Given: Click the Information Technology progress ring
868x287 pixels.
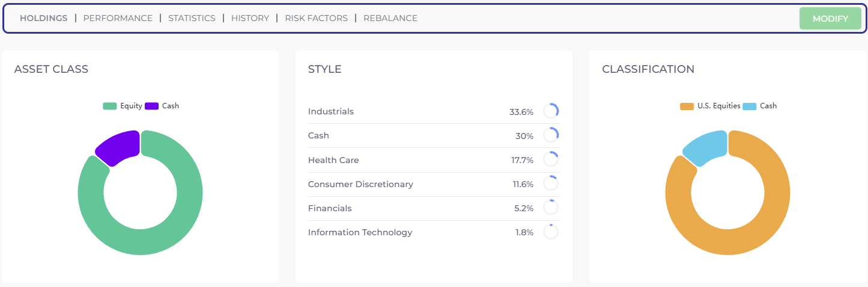Looking at the screenshot, I should [x=551, y=232].
